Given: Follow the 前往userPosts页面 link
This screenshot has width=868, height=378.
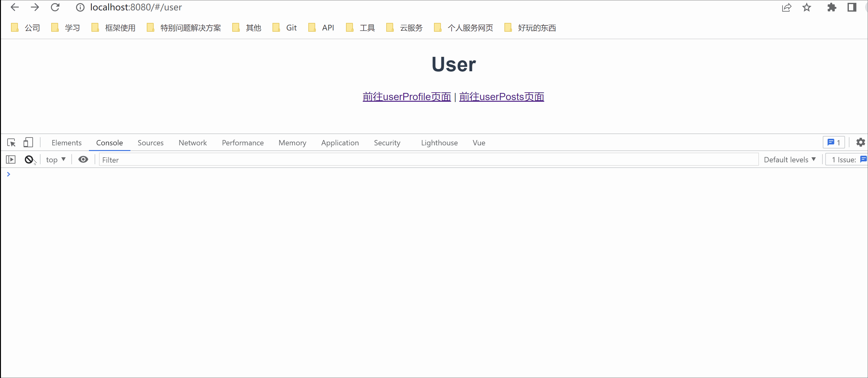Looking at the screenshot, I should pyautogui.click(x=501, y=97).
